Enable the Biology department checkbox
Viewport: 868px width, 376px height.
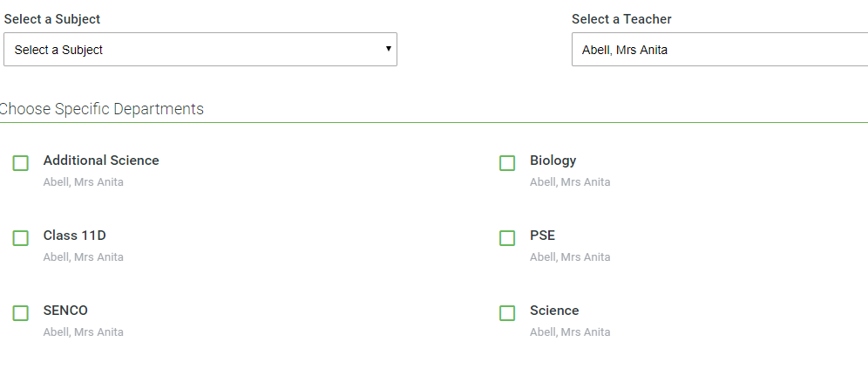tap(507, 163)
